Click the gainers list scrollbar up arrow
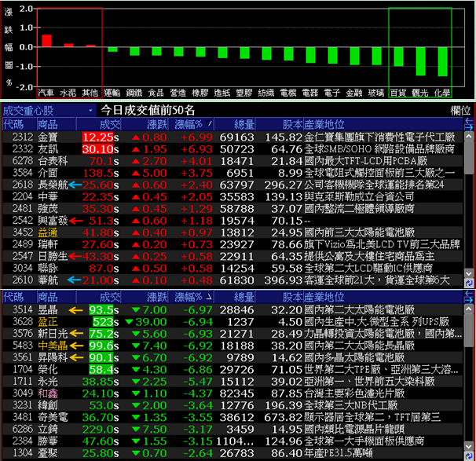 [469, 137]
